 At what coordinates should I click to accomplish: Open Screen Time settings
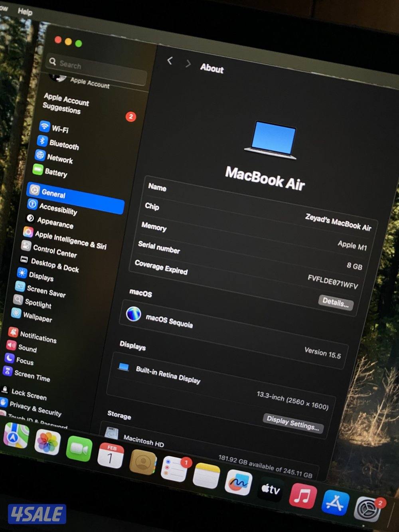click(32, 376)
